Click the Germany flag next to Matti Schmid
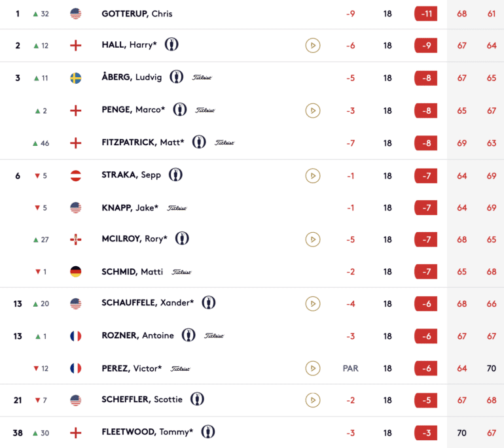The width and height of the screenshot is (504, 448). [x=75, y=271]
